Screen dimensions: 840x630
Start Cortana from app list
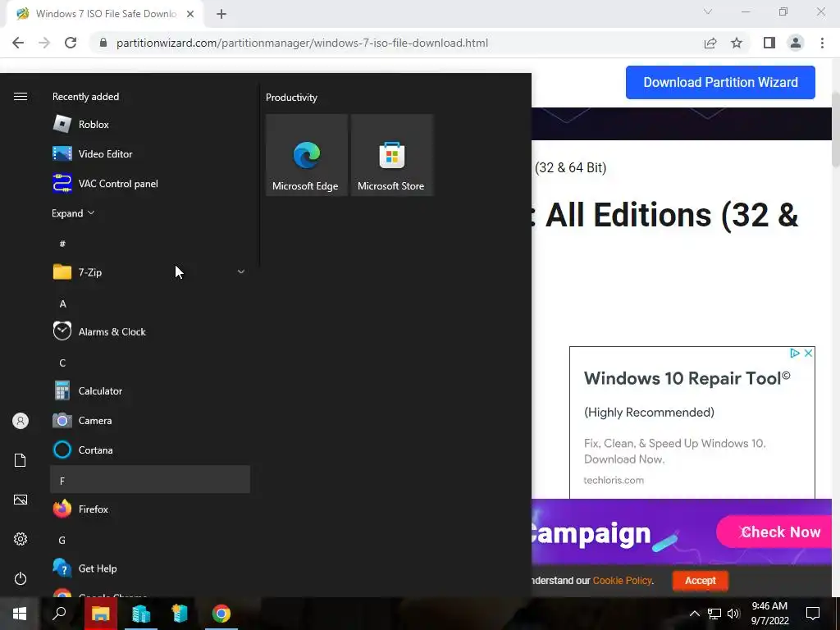pos(150,450)
